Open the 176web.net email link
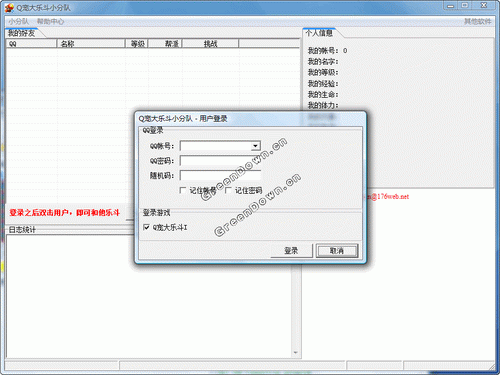This screenshot has height=375, width=500. coord(388,197)
